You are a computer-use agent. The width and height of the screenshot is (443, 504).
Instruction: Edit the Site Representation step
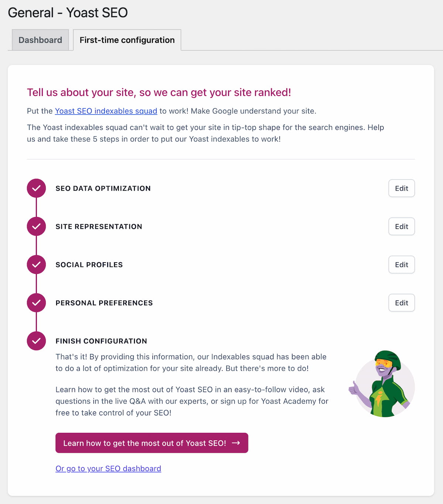click(401, 226)
